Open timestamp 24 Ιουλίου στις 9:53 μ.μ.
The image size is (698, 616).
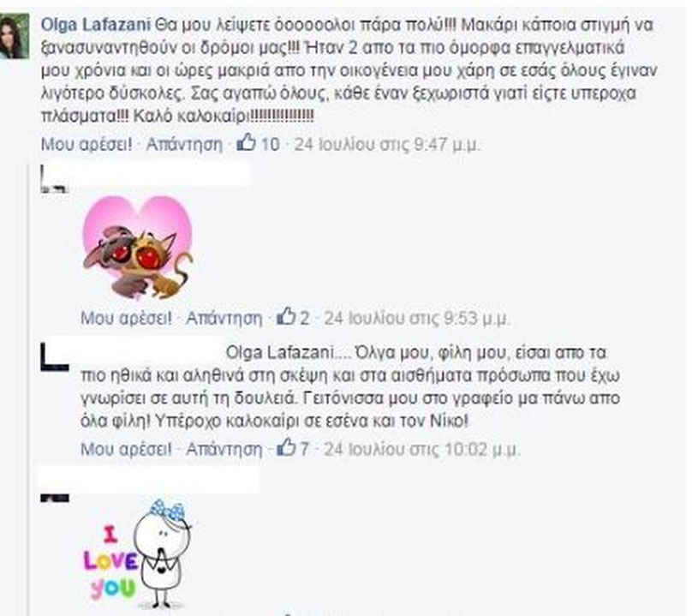tap(417, 318)
